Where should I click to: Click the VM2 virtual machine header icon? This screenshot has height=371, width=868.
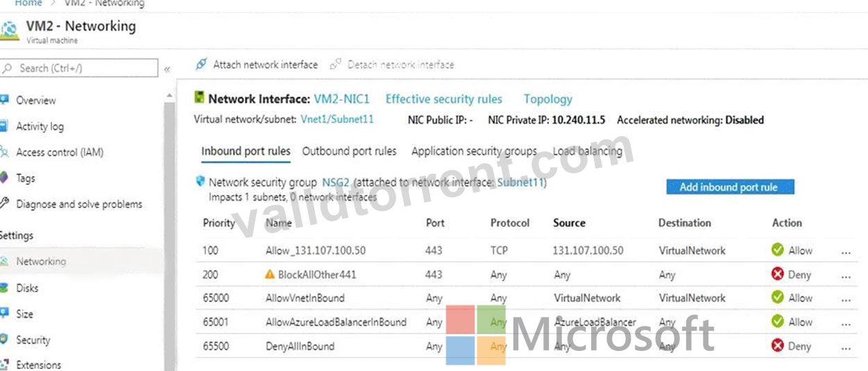pos(8,31)
